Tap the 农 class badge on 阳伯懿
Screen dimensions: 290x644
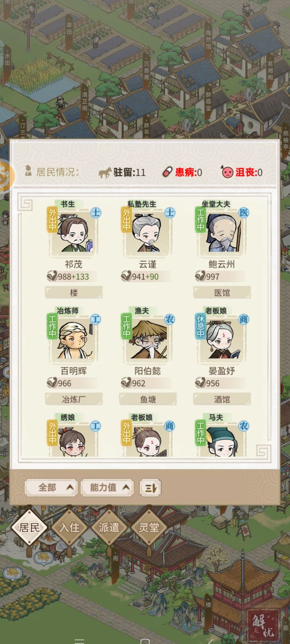click(x=170, y=320)
